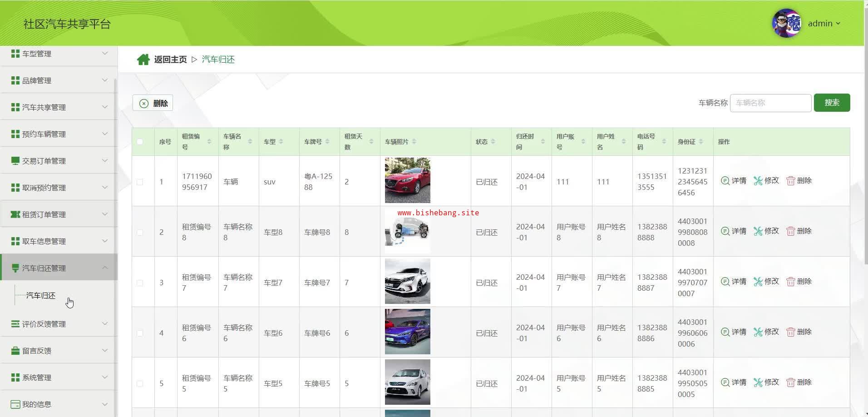Check the checkbox for row 2
868x417 pixels.
pos(140,232)
